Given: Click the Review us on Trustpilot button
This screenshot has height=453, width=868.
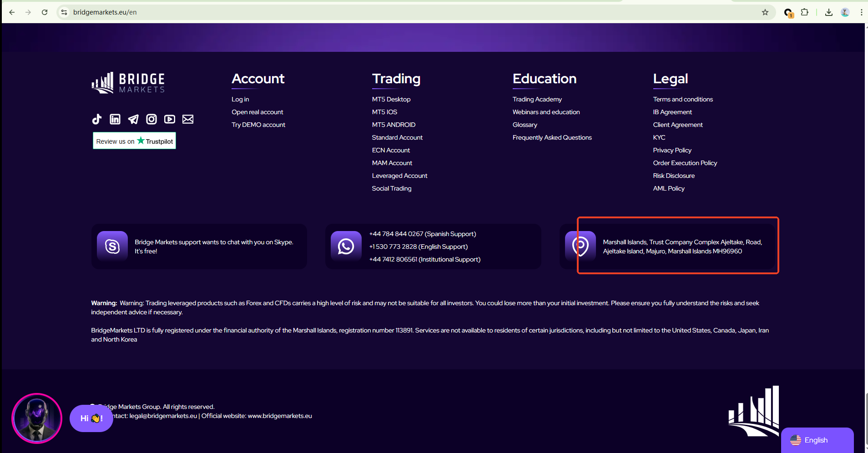Looking at the screenshot, I should point(134,141).
